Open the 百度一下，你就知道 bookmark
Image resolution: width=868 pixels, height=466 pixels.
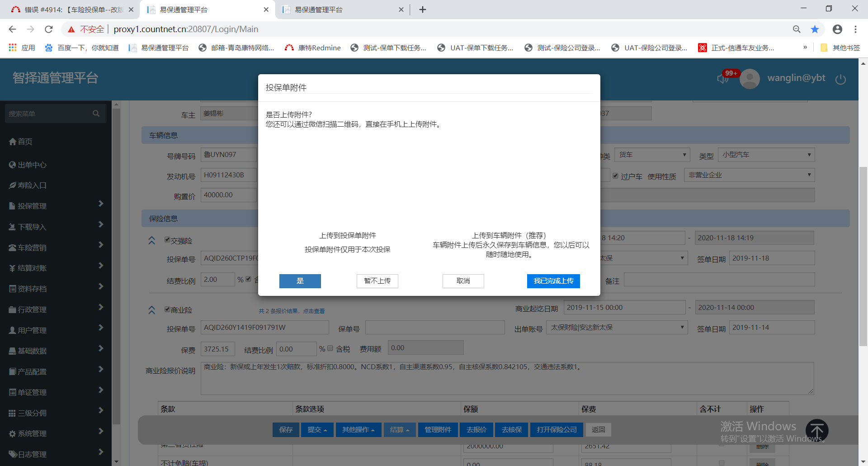(82, 48)
